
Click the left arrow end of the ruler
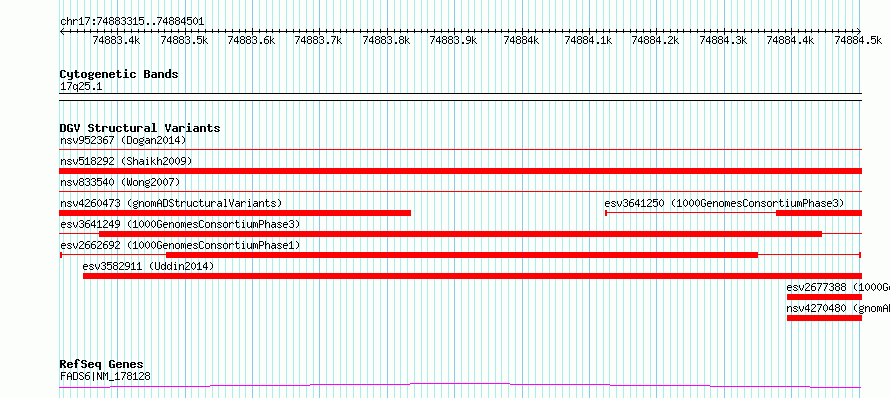tap(62, 32)
